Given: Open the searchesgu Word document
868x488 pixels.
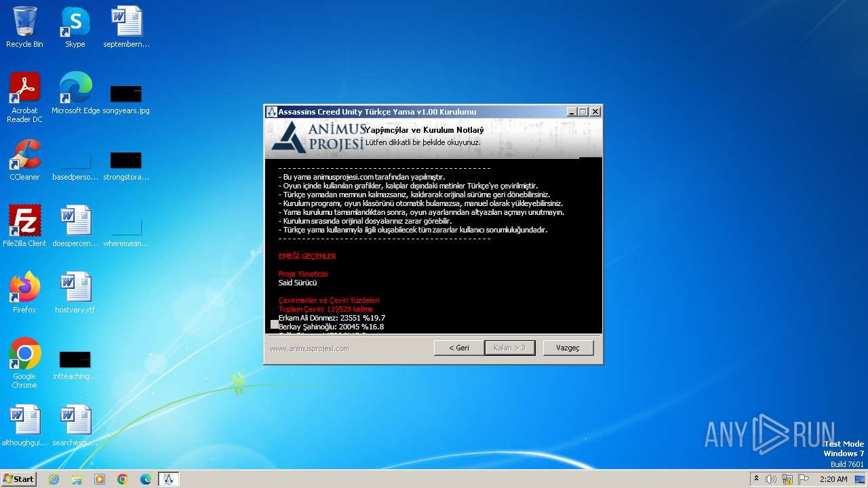Looking at the screenshot, I should (75, 426).
